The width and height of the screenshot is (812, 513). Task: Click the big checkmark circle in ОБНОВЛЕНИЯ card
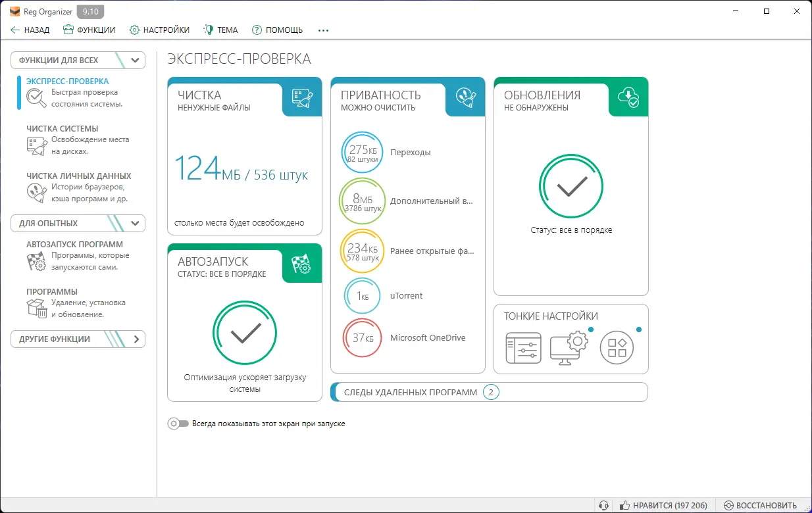pos(571,187)
